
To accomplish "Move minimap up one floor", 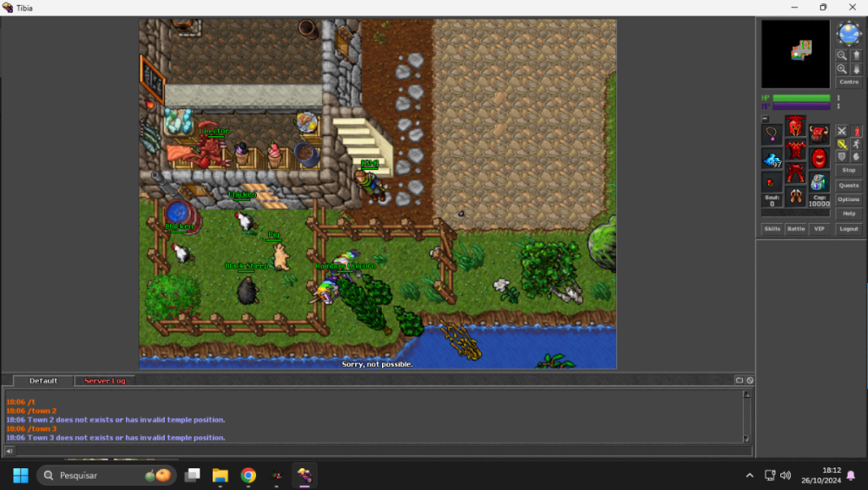I will pyautogui.click(x=857, y=55).
